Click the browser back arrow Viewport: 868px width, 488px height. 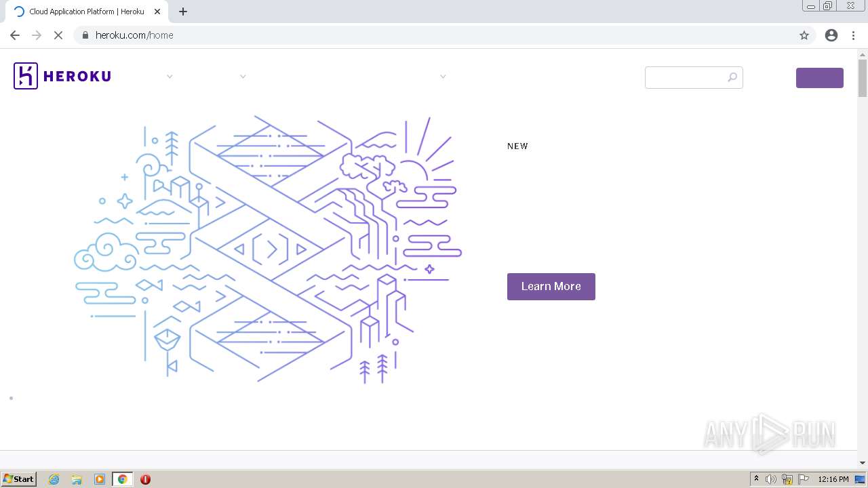[15, 35]
